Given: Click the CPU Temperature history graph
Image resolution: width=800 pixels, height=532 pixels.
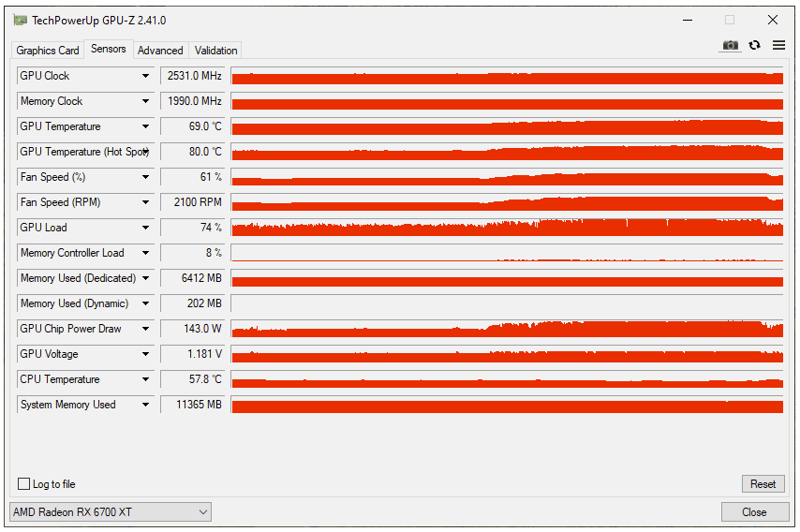Looking at the screenshot, I should click(x=507, y=379).
